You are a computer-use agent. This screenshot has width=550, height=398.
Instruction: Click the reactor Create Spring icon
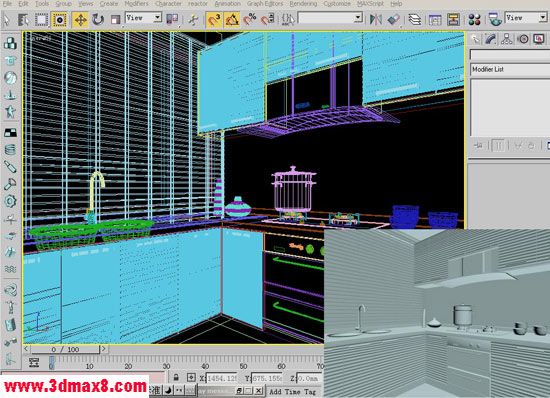(x=10, y=150)
